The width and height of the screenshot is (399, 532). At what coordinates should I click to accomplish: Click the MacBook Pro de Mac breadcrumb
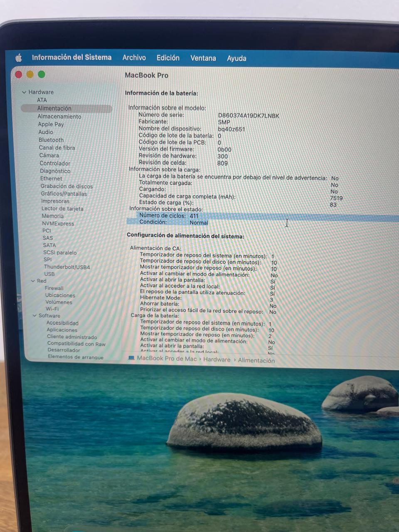click(167, 358)
